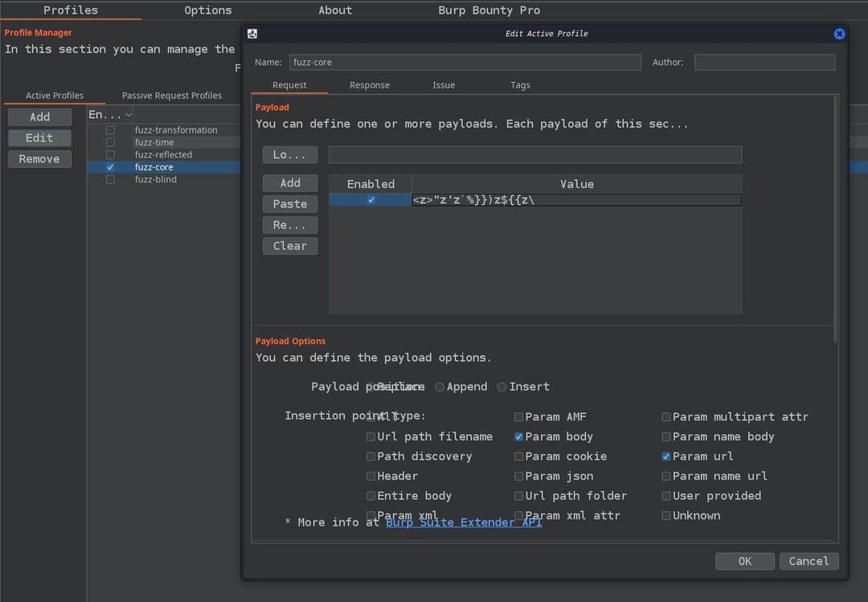The image size is (868, 602).
Task: Select the Response tab in the dialog
Action: [x=369, y=84]
